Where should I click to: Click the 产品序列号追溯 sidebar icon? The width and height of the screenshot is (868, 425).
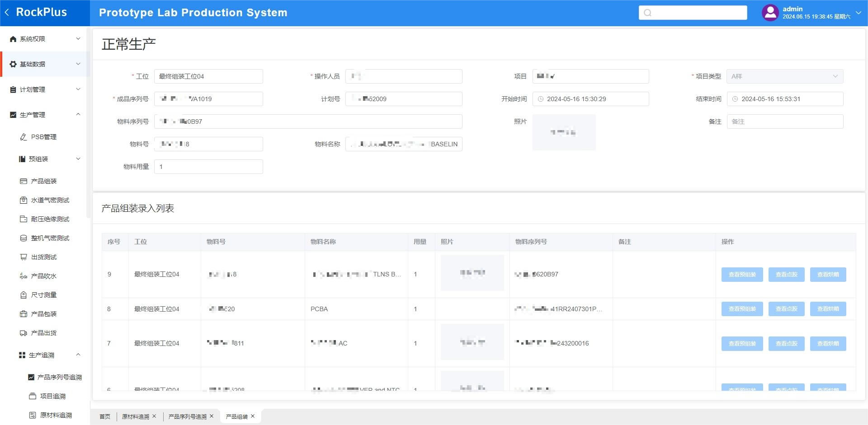(31, 377)
